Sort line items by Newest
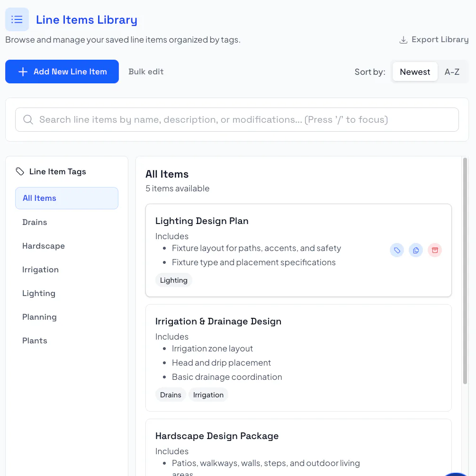This screenshot has height=476, width=476. pyautogui.click(x=415, y=72)
